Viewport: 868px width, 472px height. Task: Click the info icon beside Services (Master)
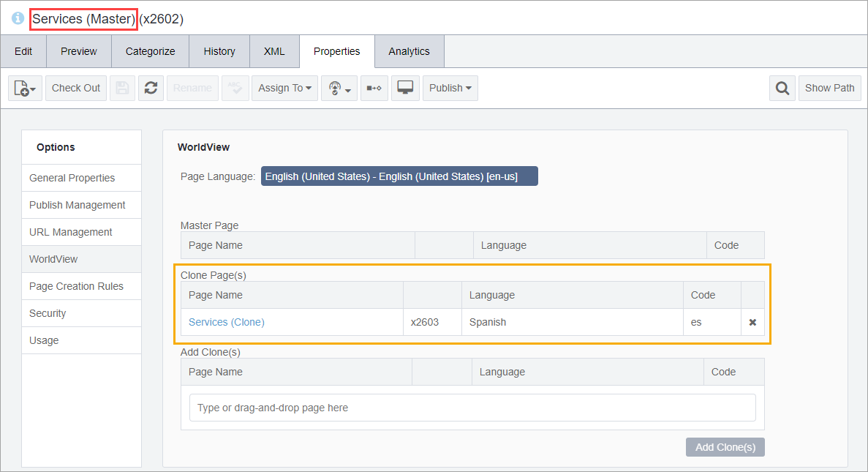coord(18,18)
